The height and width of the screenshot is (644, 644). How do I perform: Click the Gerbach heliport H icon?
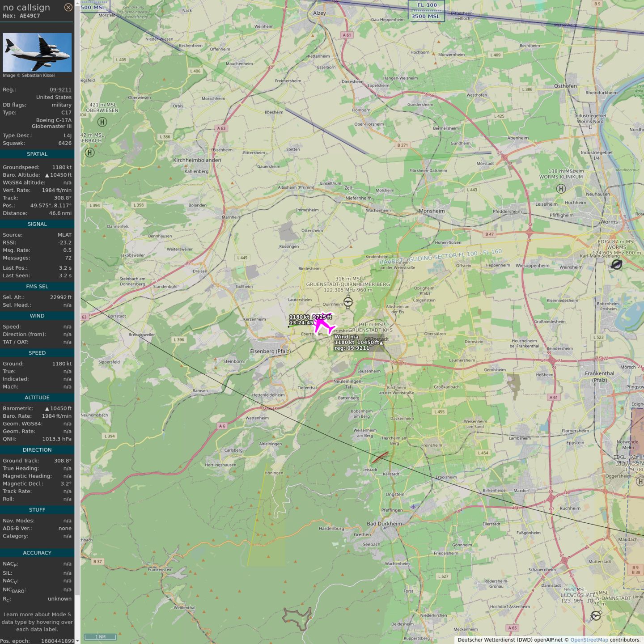89,153
